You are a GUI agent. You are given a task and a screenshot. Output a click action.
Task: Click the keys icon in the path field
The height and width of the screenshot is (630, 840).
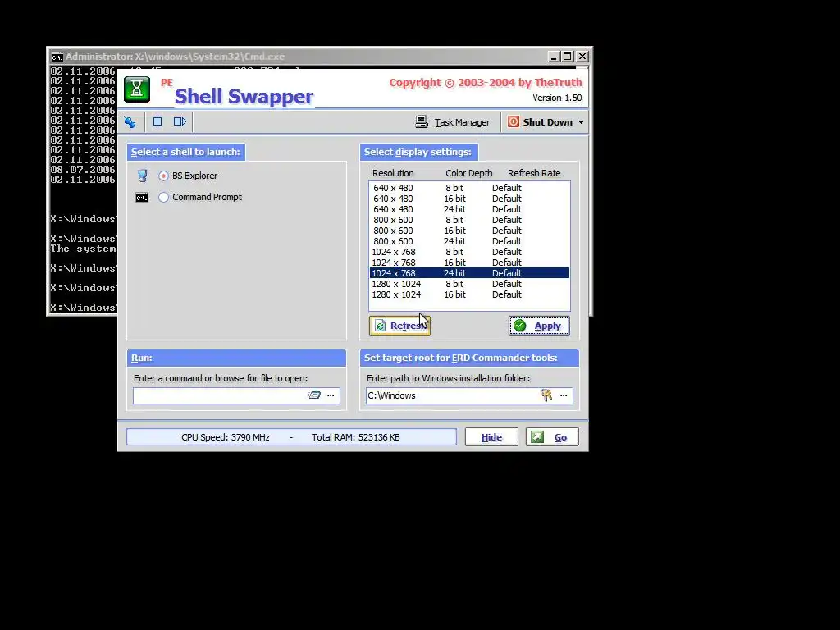pyautogui.click(x=546, y=395)
